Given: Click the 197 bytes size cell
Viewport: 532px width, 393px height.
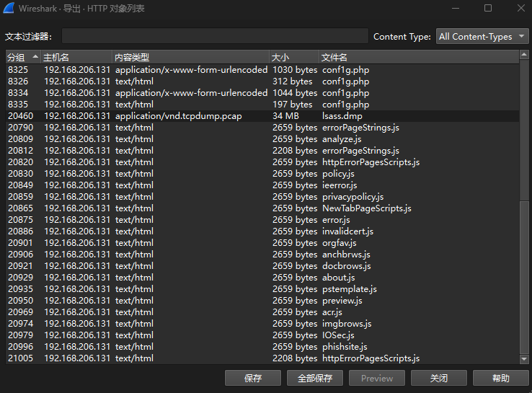Looking at the screenshot, I should [293, 105].
